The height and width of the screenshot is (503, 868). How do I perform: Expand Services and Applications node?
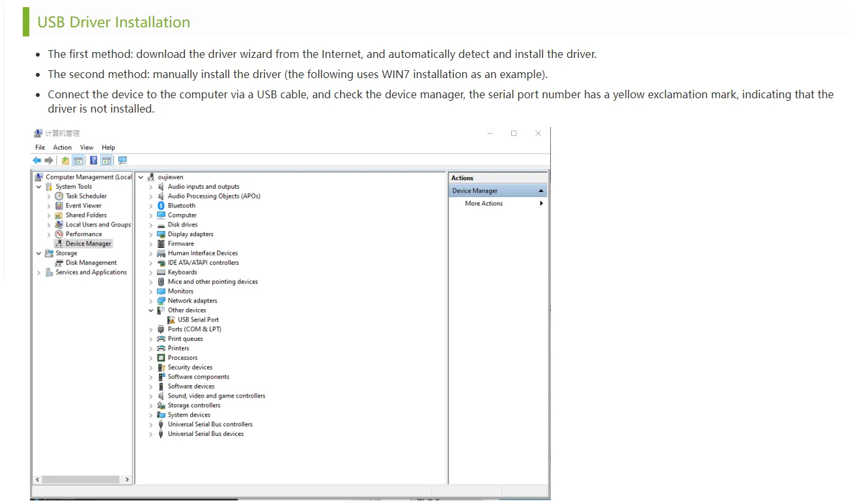click(x=38, y=273)
